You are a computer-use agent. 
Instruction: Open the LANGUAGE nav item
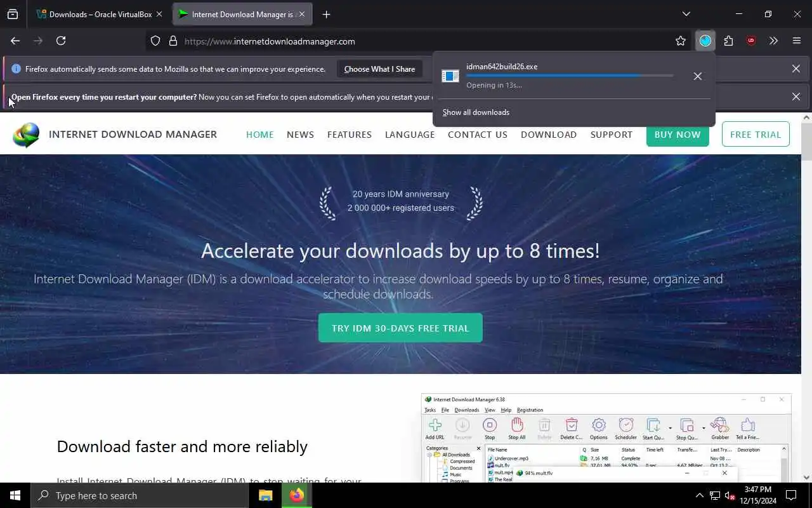coord(410,135)
